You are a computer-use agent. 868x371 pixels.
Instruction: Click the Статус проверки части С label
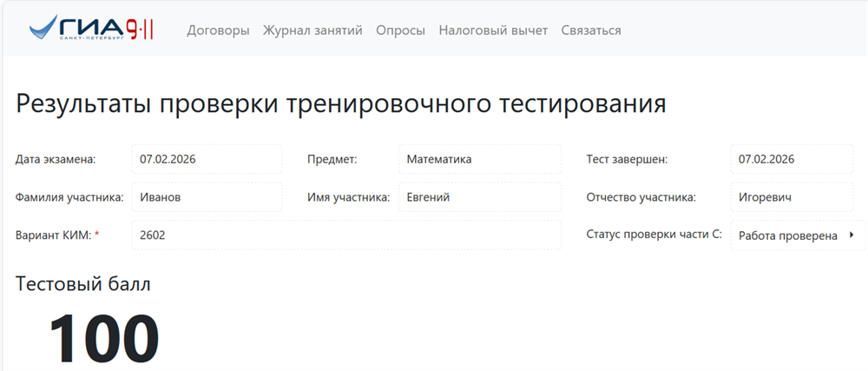[654, 235]
